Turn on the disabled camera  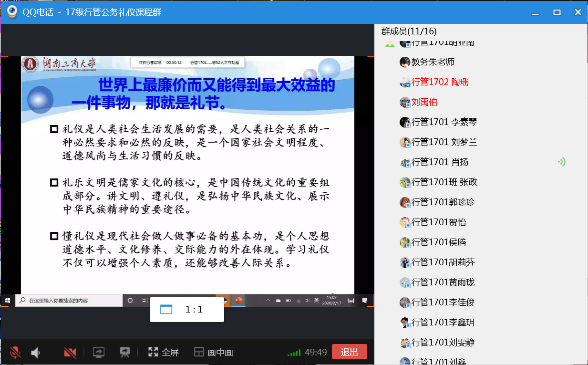tap(70, 353)
